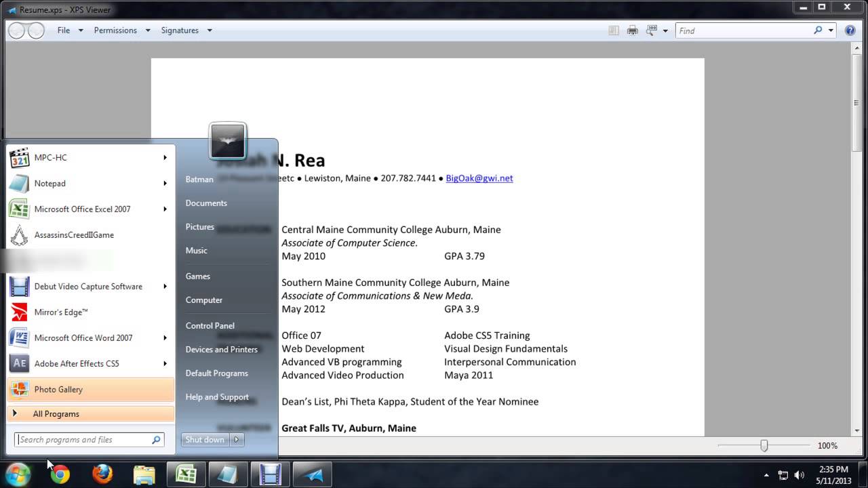Open the Signatures menu
Screen dimensions: 868x488
click(186, 30)
